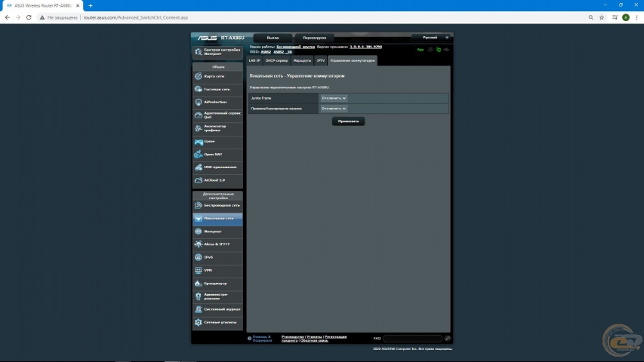Open the VPN settings page
The width and height of the screenshot is (644, 362).
pos(217,271)
